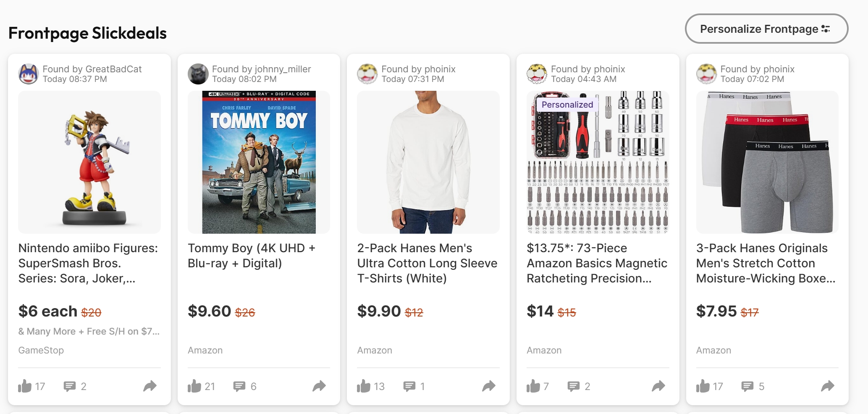Like the 2-Pack Hanes Long Sleeve deal
This screenshot has width=868, height=414.
click(364, 386)
